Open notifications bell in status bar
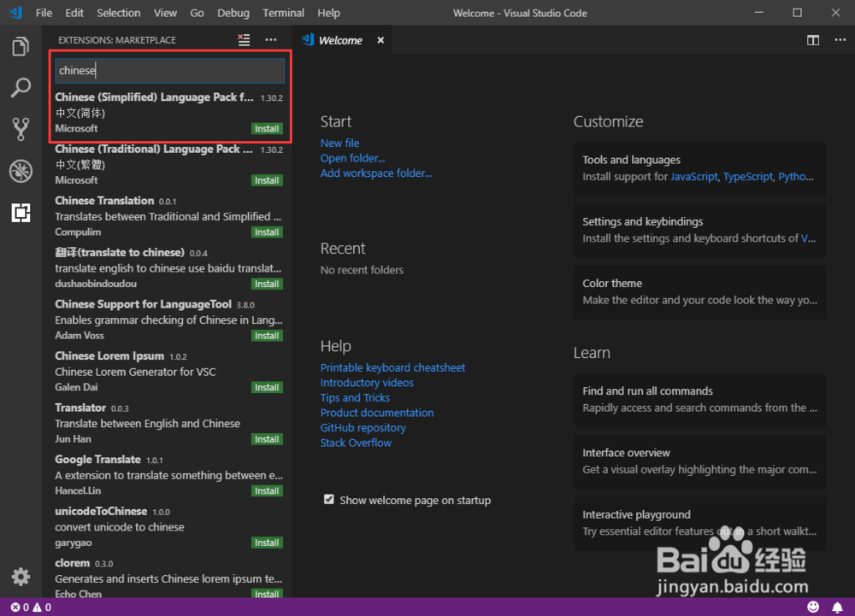 [x=837, y=607]
